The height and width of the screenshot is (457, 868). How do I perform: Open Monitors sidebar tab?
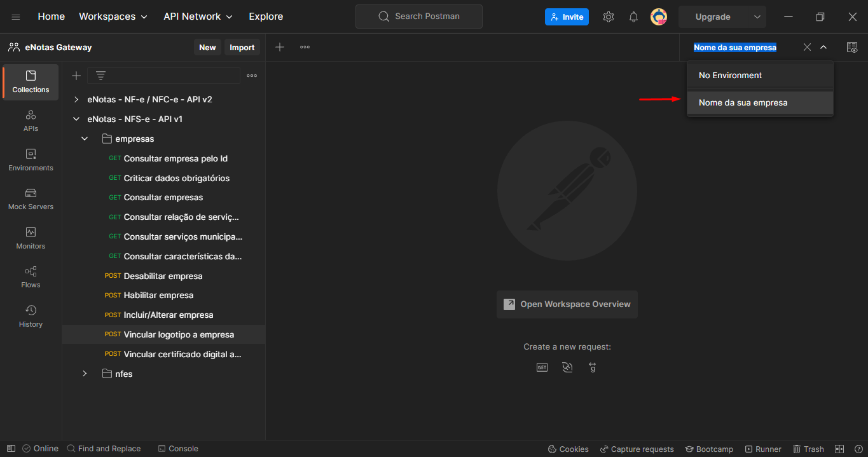(31, 238)
